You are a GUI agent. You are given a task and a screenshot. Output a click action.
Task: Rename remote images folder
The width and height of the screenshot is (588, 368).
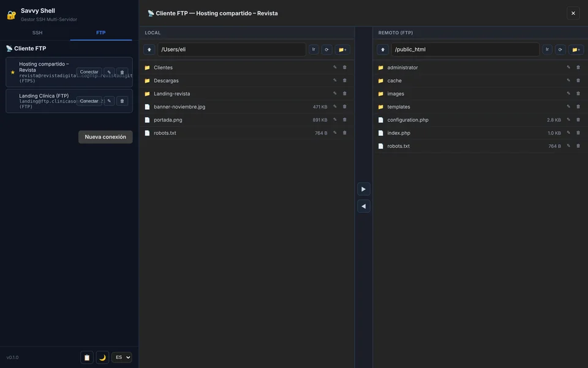(568, 93)
